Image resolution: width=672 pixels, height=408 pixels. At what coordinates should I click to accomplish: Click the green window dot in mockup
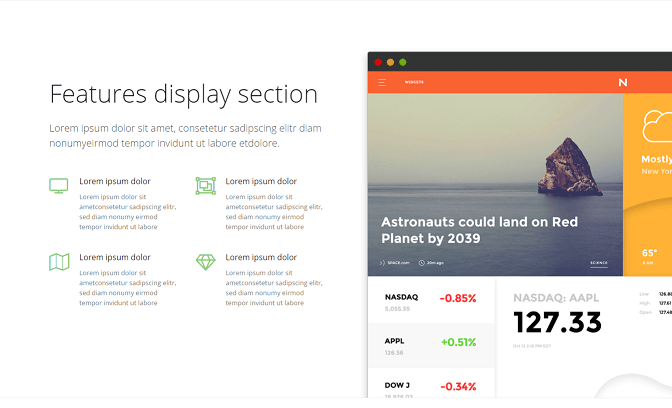[x=403, y=62]
